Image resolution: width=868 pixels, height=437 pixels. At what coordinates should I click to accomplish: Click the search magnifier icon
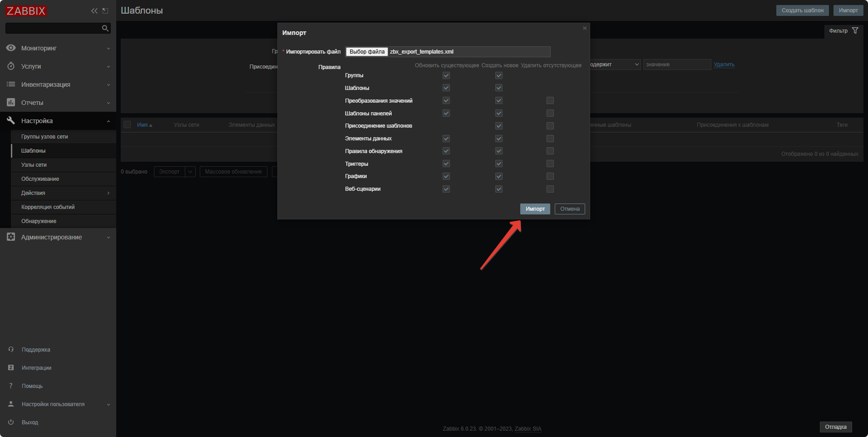click(105, 28)
